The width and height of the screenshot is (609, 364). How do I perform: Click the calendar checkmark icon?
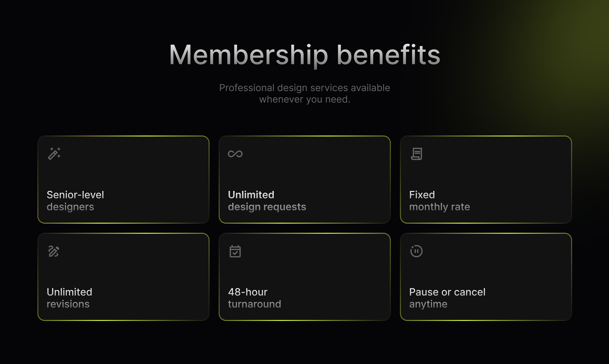pos(235,251)
